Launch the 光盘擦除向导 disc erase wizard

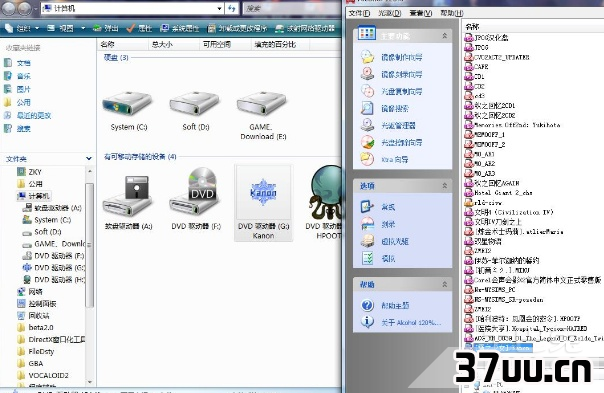tap(401, 142)
